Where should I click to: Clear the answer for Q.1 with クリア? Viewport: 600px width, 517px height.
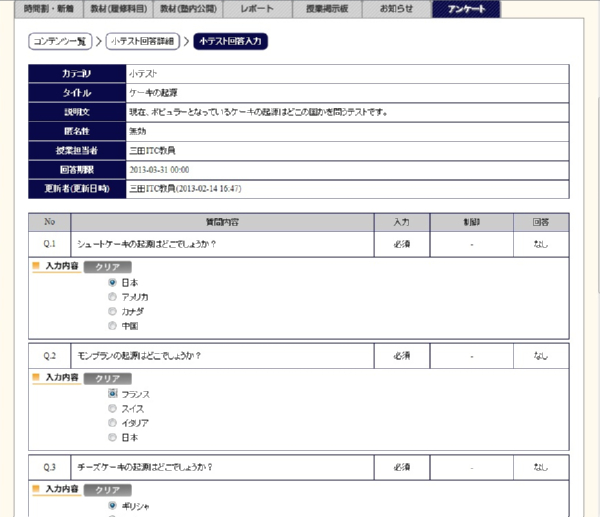(105, 267)
